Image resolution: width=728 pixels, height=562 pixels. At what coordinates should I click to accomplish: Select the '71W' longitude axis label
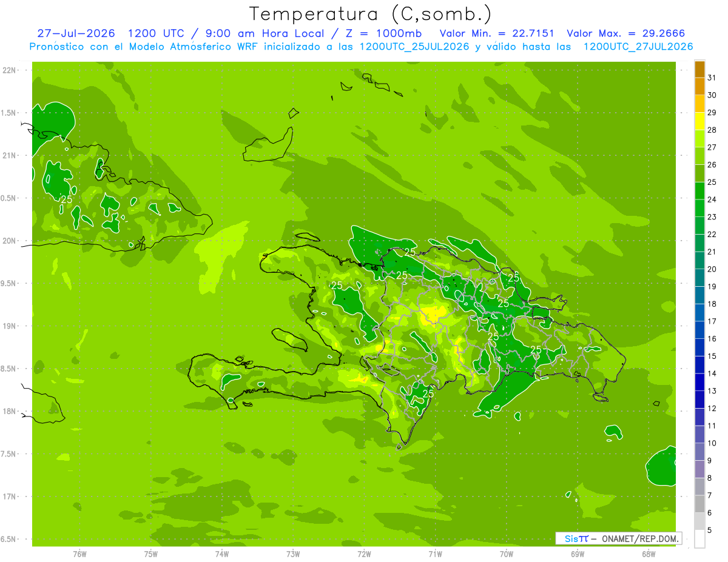(x=435, y=554)
